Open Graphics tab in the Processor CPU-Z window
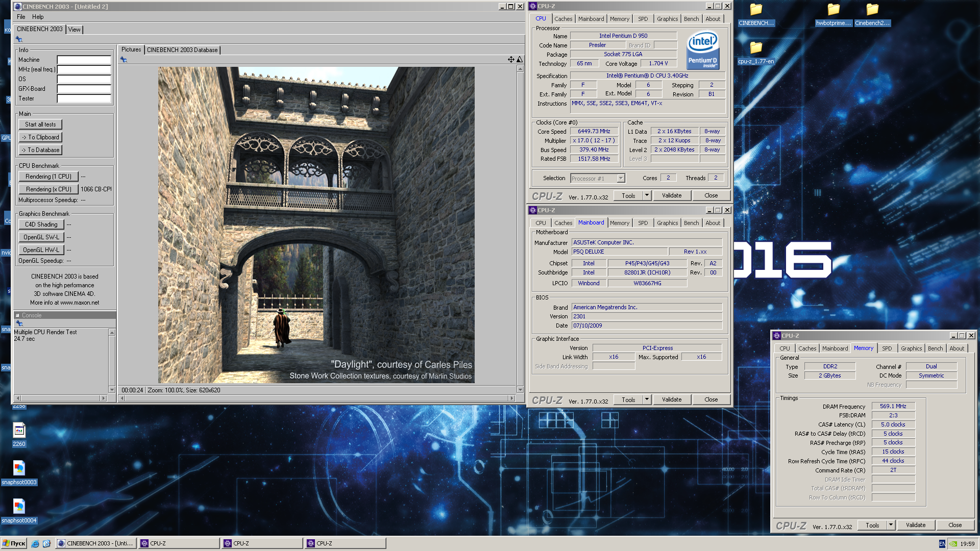The width and height of the screenshot is (980, 551). [x=668, y=19]
